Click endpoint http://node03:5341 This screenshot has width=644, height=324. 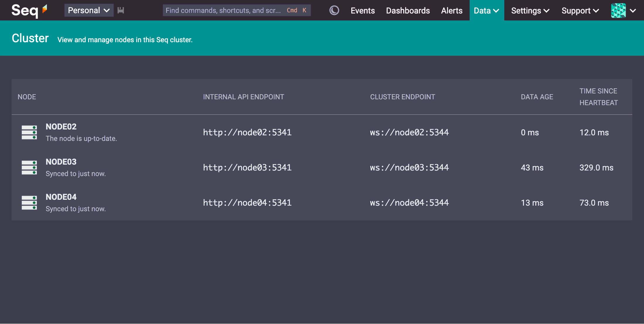click(x=247, y=168)
